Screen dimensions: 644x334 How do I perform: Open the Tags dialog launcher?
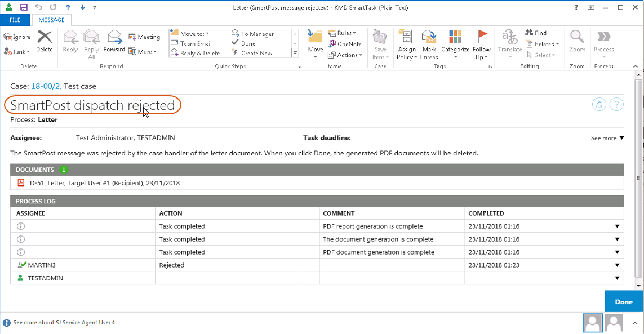490,66
